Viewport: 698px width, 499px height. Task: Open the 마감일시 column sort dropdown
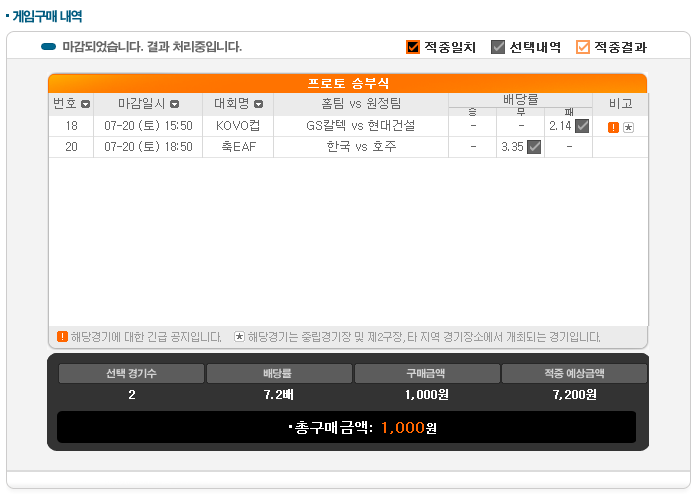click(x=175, y=104)
